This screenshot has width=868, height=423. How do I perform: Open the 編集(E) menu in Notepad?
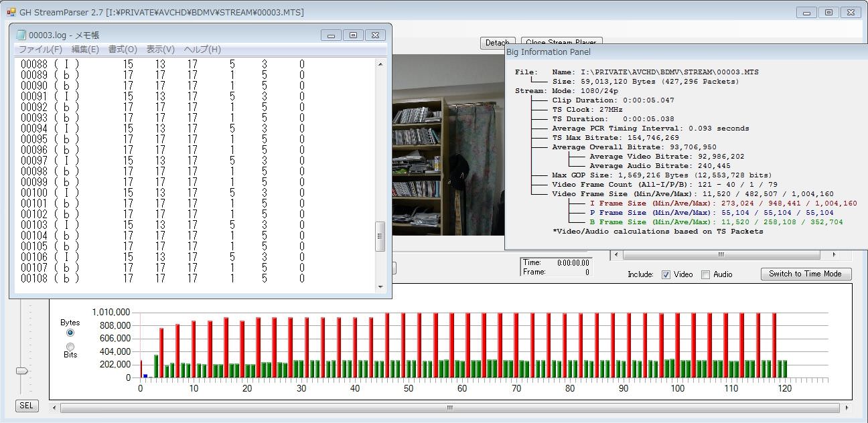tap(85, 50)
